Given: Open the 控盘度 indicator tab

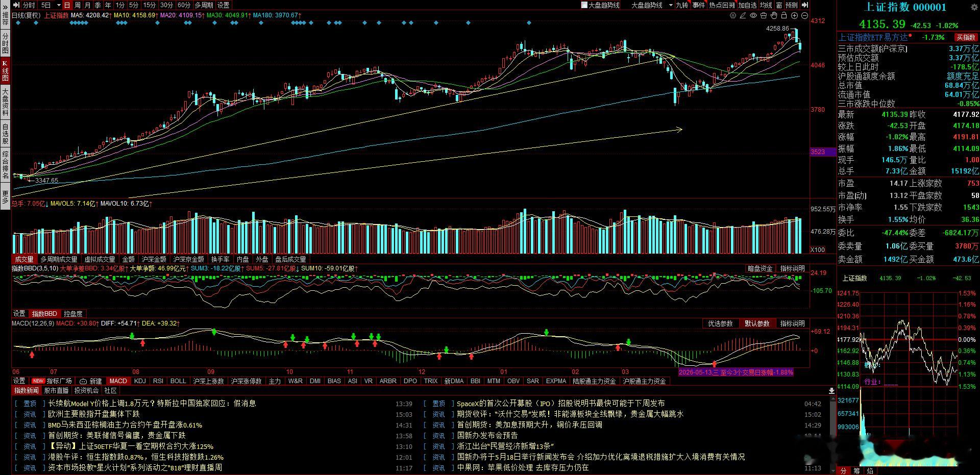Looking at the screenshot, I should click(73, 314).
